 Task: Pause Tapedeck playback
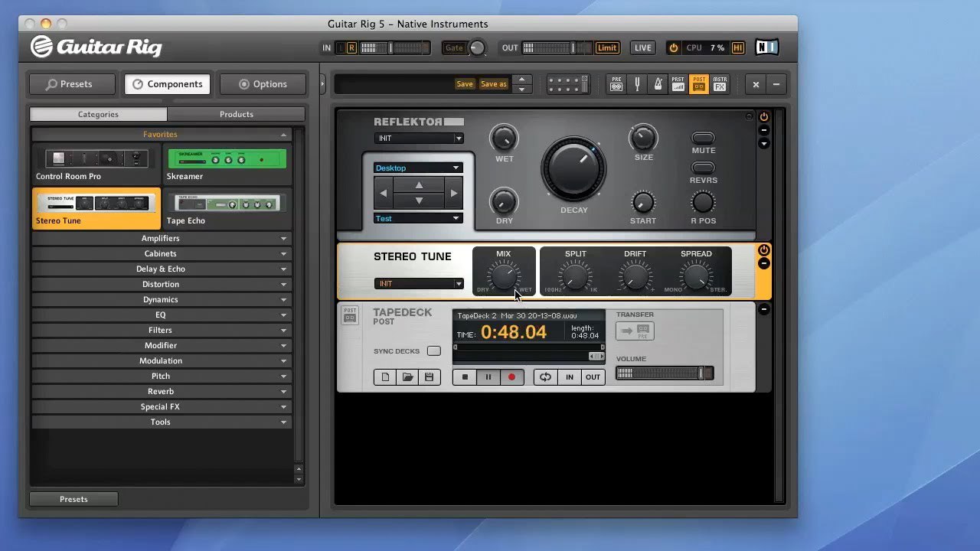[x=488, y=377]
